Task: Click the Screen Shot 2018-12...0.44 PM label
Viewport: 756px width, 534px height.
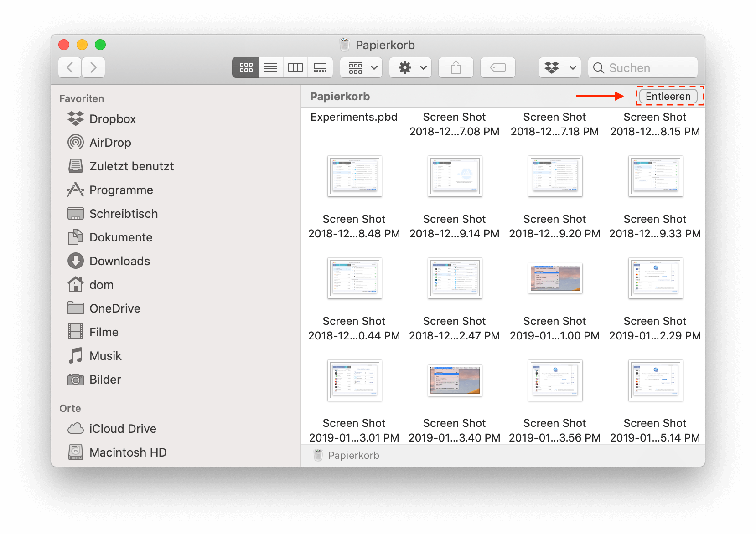Action: 354,328
